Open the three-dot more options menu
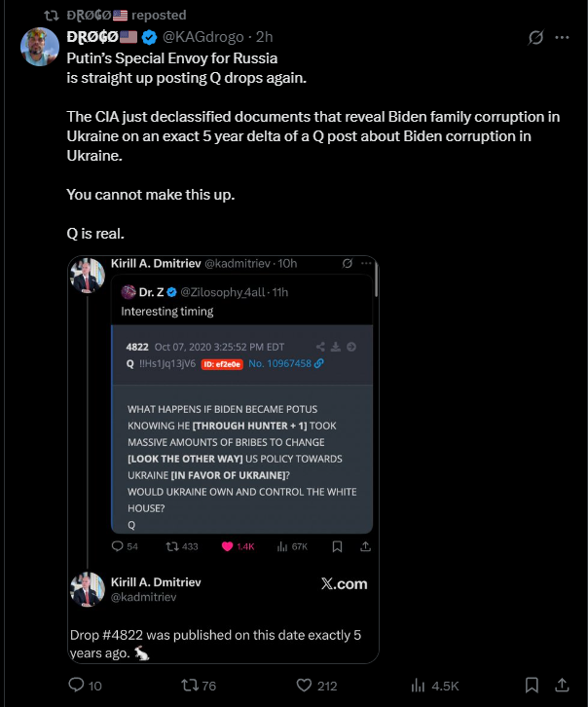 [562, 37]
